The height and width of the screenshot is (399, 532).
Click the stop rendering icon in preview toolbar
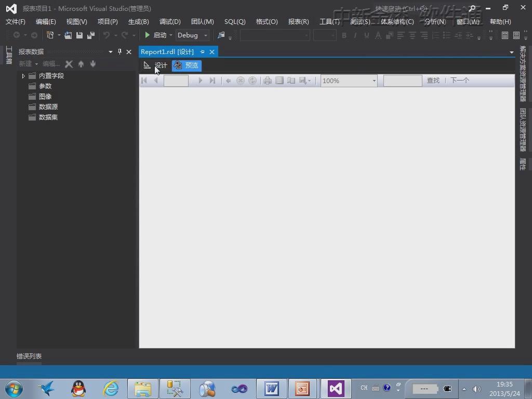pos(240,81)
